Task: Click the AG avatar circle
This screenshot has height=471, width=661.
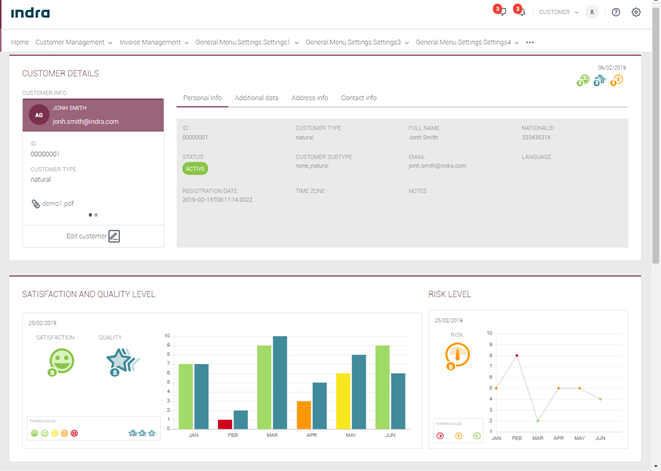Action: pyautogui.click(x=39, y=115)
